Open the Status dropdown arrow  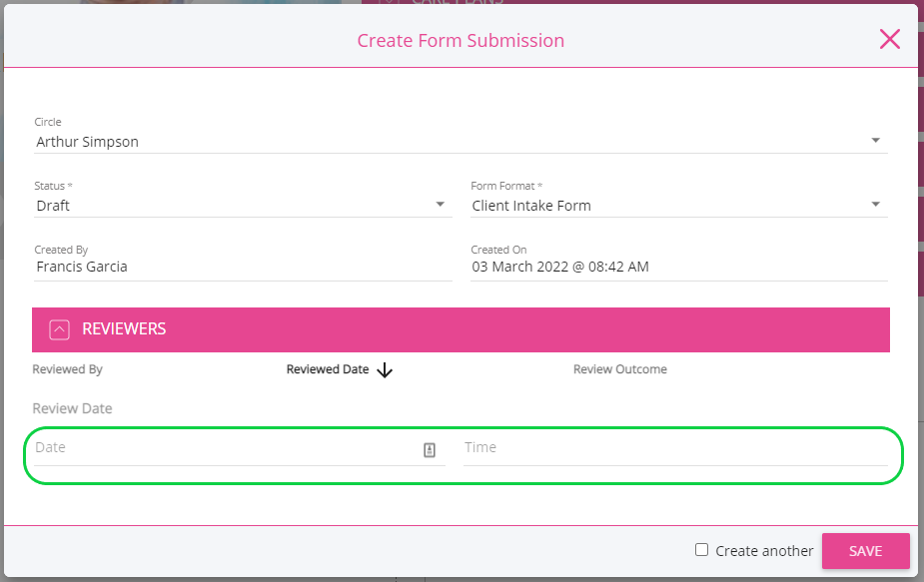click(x=440, y=205)
